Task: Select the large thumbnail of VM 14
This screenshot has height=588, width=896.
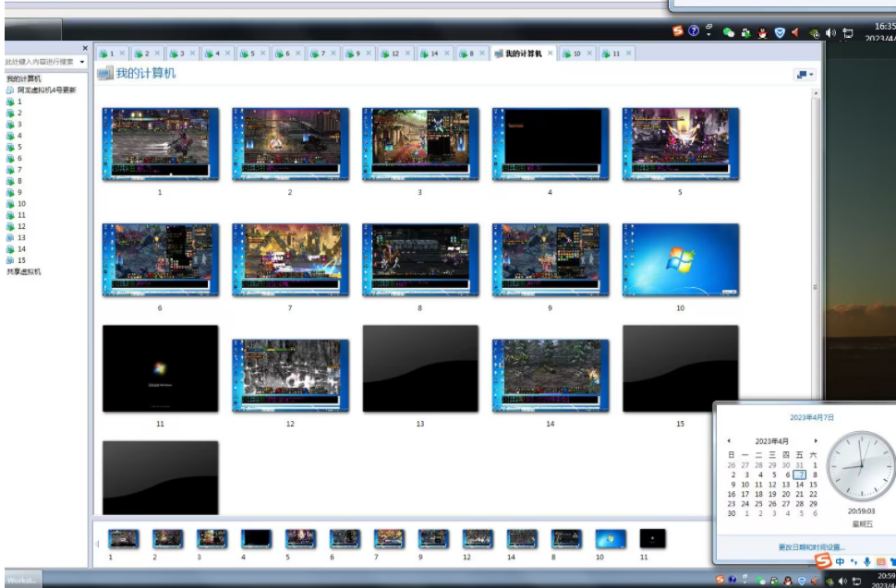Action: point(551,376)
